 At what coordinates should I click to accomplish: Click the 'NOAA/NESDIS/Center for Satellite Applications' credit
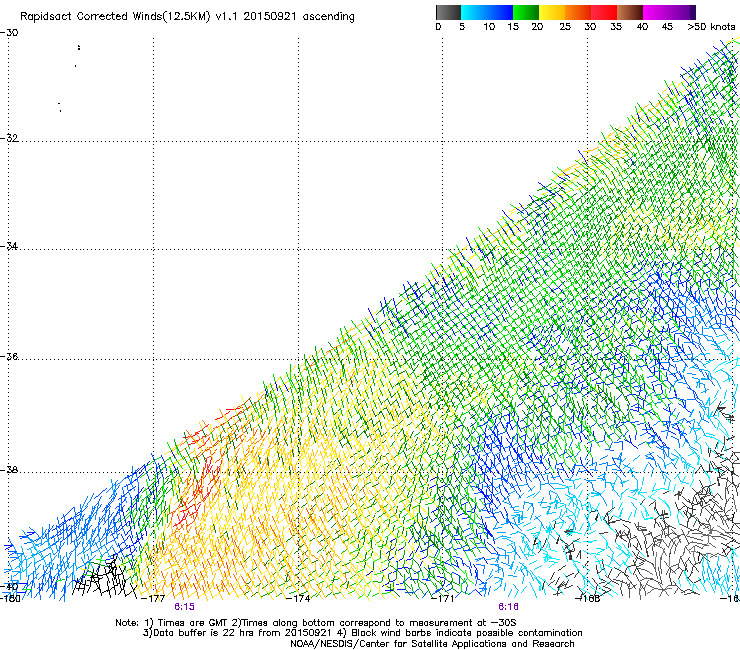pos(400,644)
